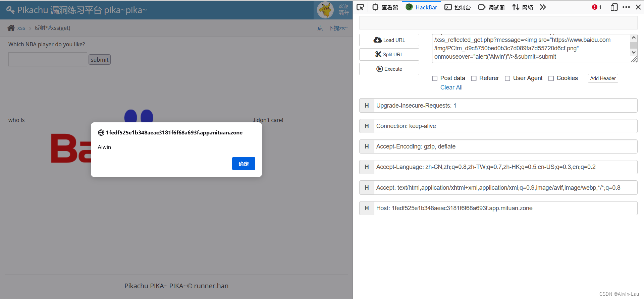Screen dimensions: 644x299
Task: Click the Pikachu avatar image
Action: (325, 10)
